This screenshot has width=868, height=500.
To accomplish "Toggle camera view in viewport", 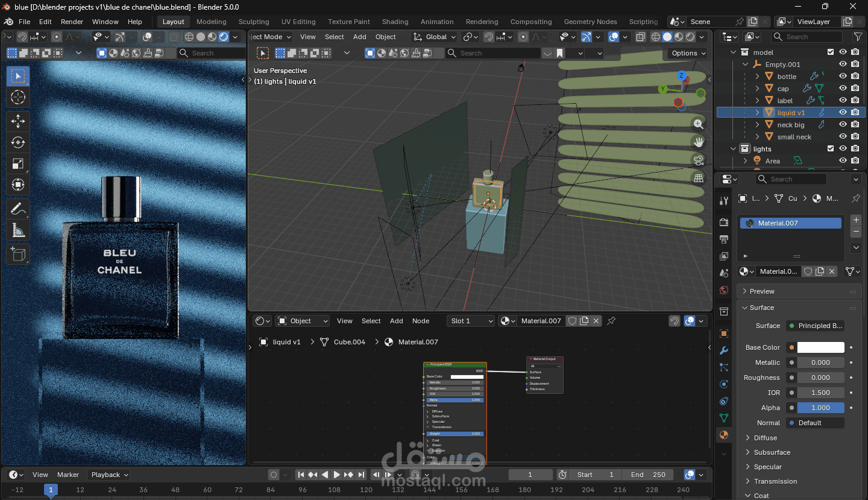I will pos(699,160).
